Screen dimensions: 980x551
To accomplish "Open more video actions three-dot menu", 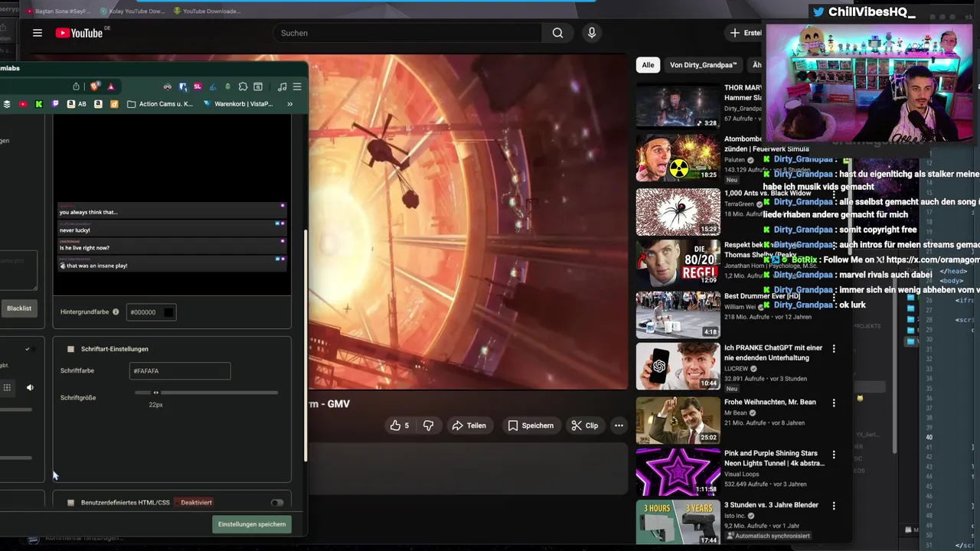I will (619, 425).
